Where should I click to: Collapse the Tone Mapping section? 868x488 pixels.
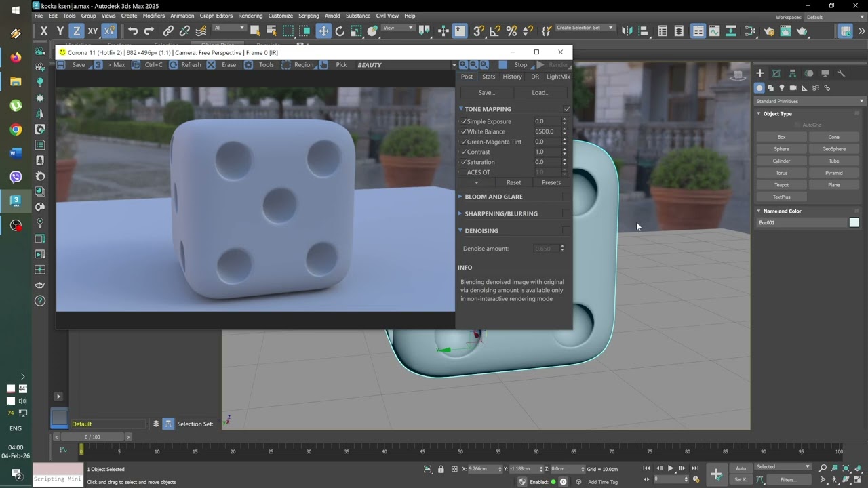pos(461,109)
